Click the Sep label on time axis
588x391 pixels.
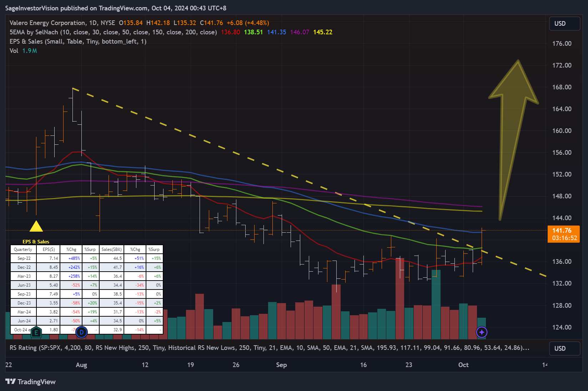pos(281,365)
